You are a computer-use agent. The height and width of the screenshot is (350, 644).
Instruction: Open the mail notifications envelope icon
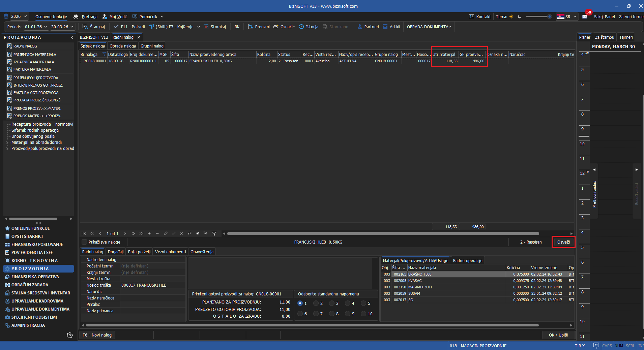click(585, 17)
